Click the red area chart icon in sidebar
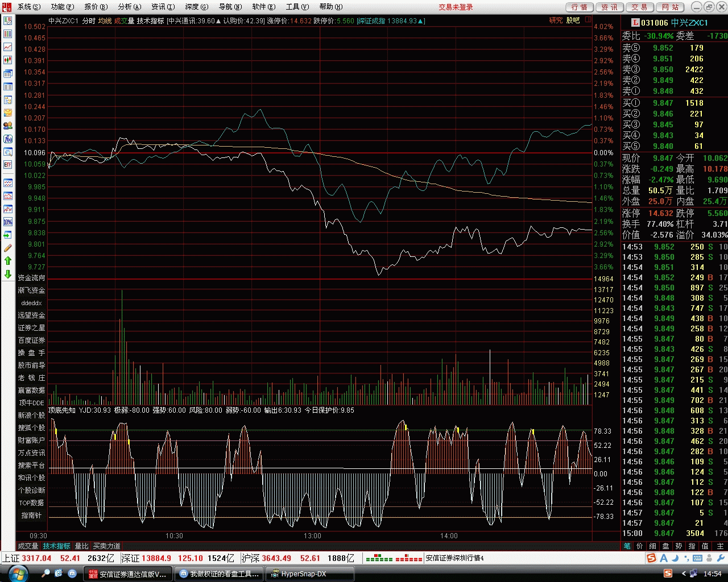728x582 pixels. pos(8,196)
